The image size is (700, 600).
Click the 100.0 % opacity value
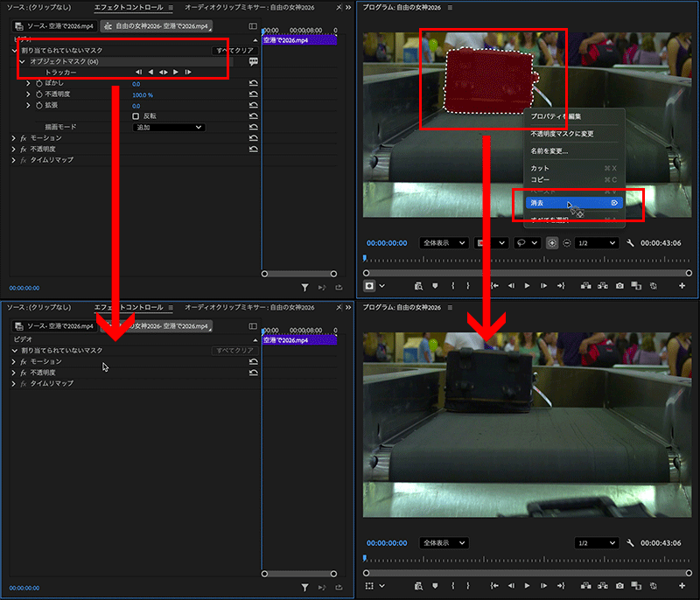pos(143,94)
